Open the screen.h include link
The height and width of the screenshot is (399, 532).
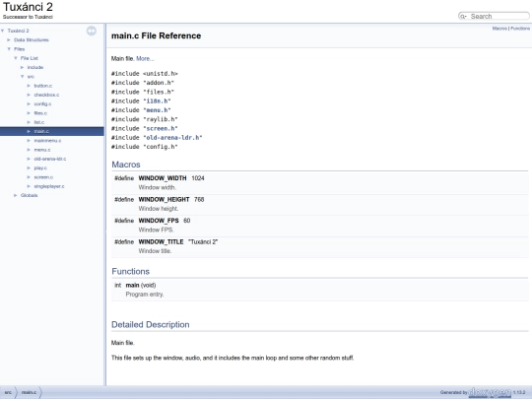(161, 129)
